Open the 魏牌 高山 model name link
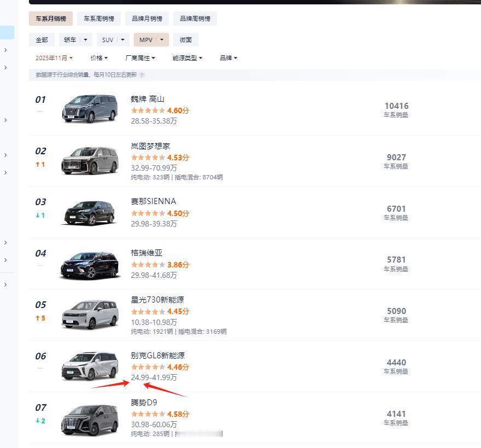 (148, 99)
